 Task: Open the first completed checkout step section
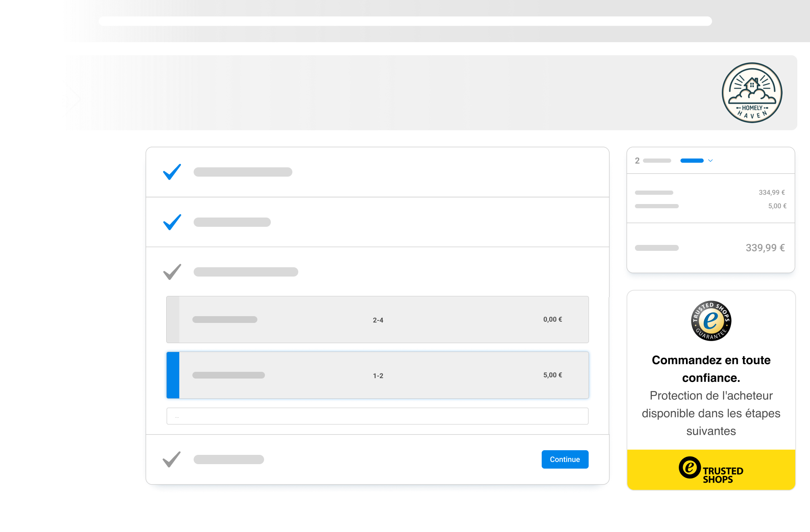pyautogui.click(x=378, y=172)
